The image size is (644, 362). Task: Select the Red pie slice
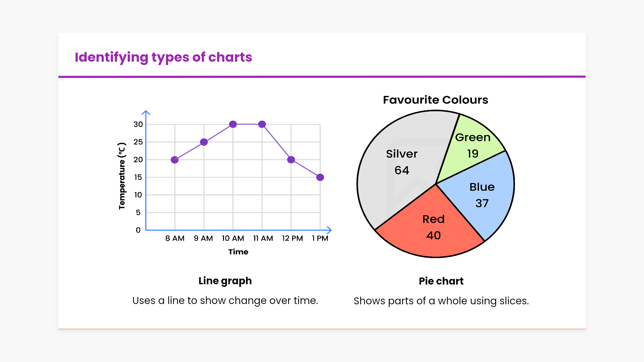[x=433, y=227]
